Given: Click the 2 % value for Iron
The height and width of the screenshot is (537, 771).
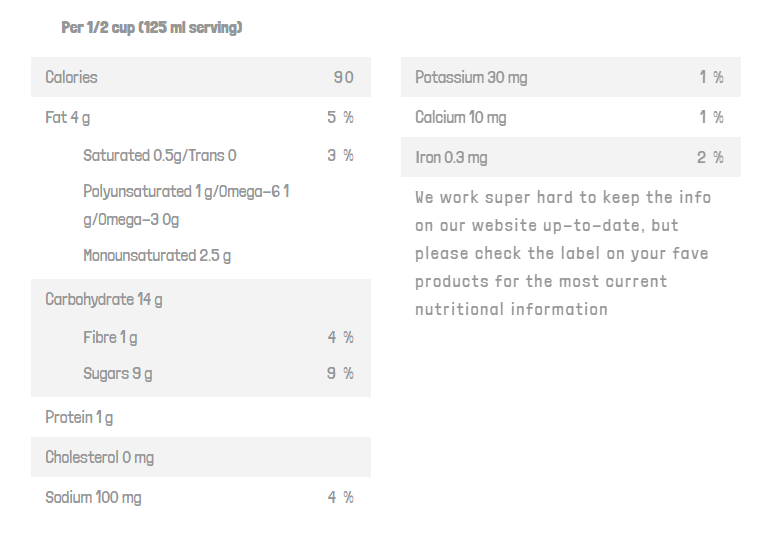Looking at the screenshot, I should pyautogui.click(x=710, y=157).
